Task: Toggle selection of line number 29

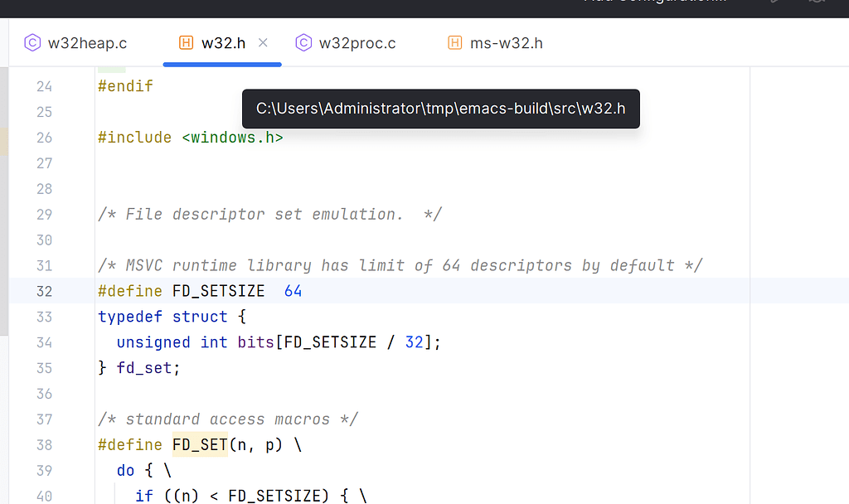Action: [x=44, y=214]
